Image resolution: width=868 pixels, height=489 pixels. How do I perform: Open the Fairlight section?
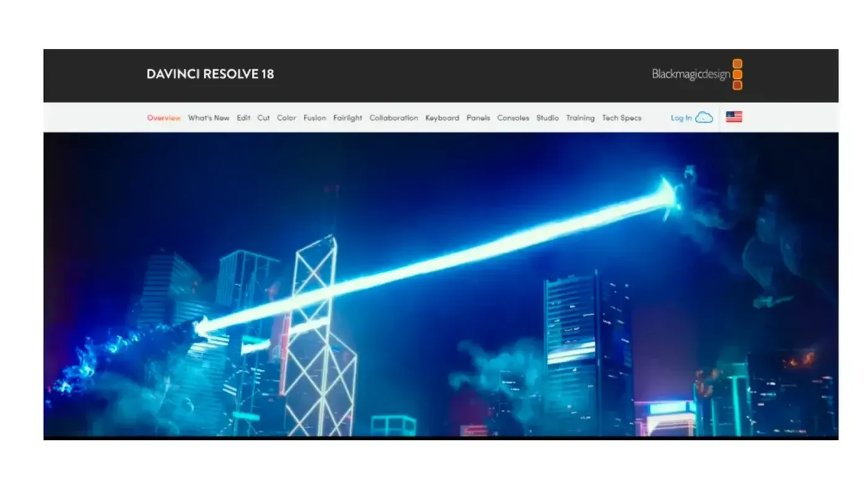(348, 118)
